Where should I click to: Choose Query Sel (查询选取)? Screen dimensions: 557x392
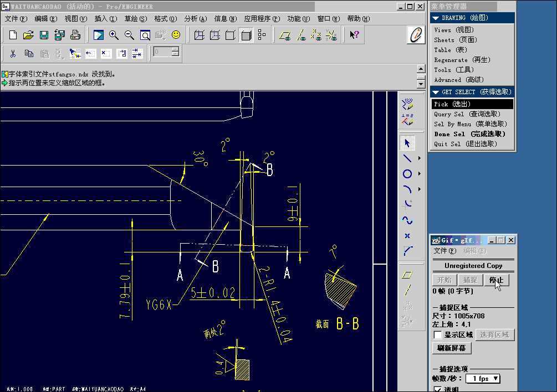[x=467, y=114]
